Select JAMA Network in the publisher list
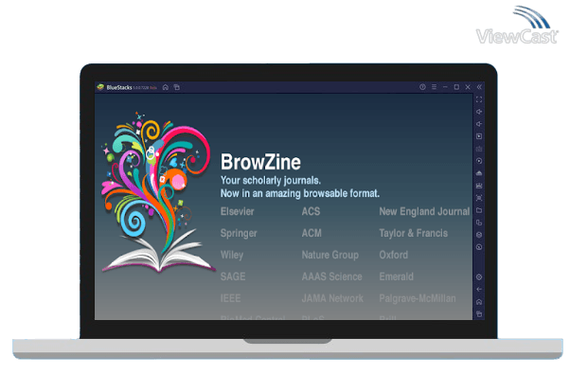Screen dimensions: 570x392 [x=332, y=298]
